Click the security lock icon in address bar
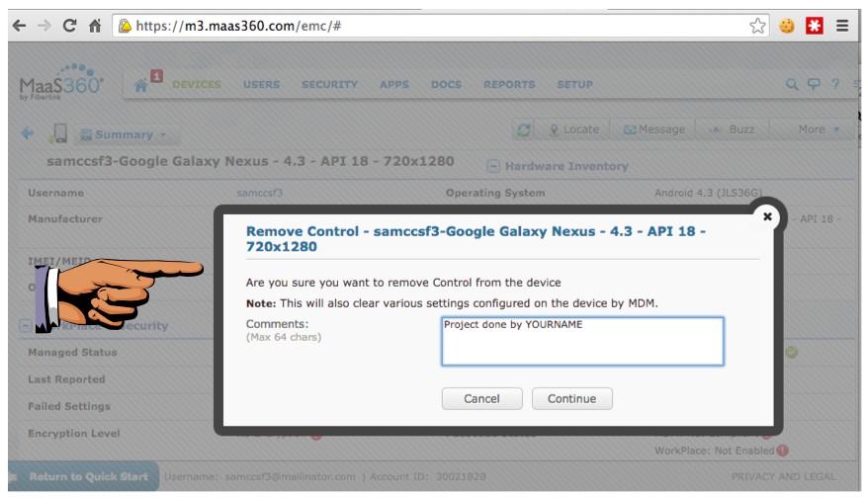Image resolution: width=868 pixels, height=499 pixels. (x=126, y=26)
